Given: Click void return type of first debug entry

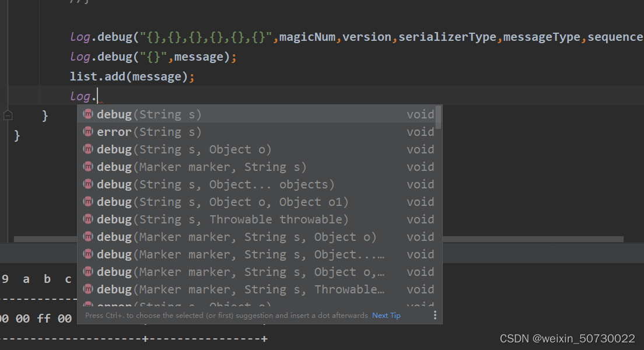Looking at the screenshot, I should tap(420, 114).
